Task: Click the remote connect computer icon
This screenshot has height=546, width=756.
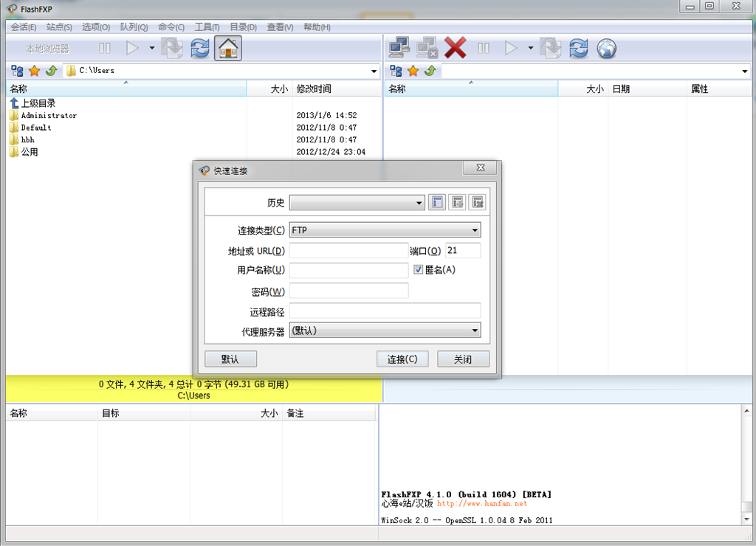Action: pyautogui.click(x=399, y=49)
